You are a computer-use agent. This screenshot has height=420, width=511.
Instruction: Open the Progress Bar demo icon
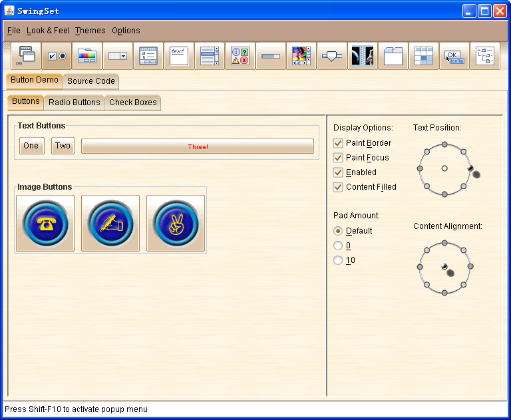(271, 56)
